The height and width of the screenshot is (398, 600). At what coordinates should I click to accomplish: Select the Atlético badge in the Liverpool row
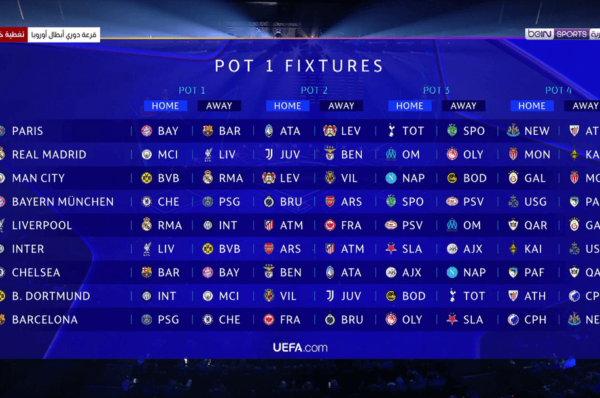(269, 225)
